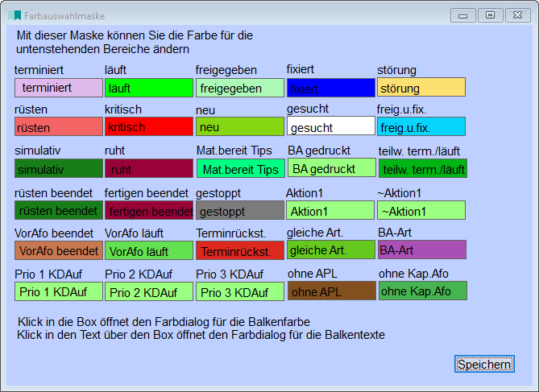Open color dialog for blue fixiert box
539x392 pixels.
pos(331,88)
